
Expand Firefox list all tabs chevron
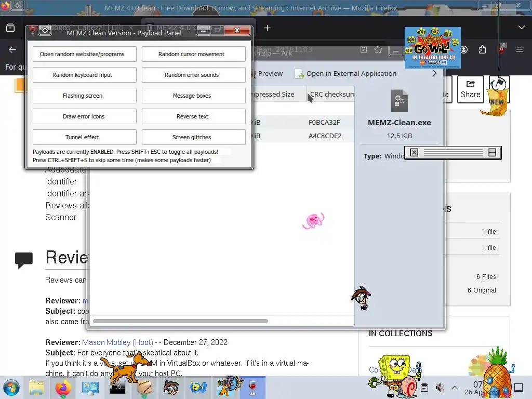(x=522, y=28)
